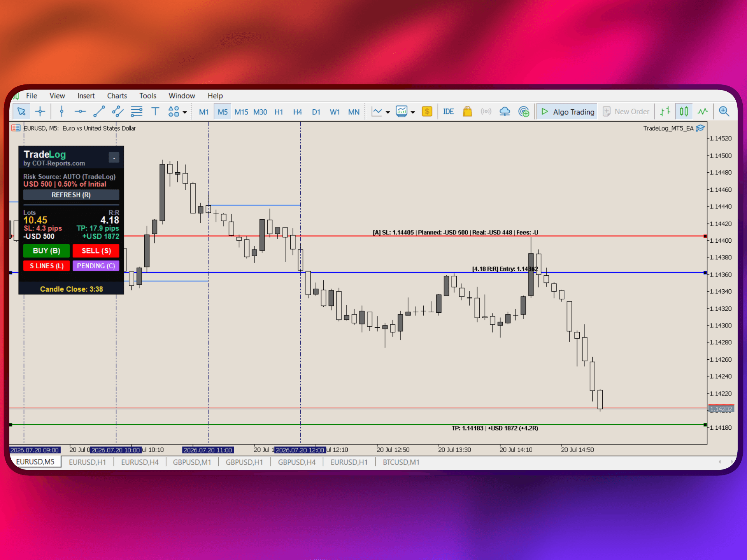Click the copy trading radar icon
Screen dimensions: 747x560
524,112
